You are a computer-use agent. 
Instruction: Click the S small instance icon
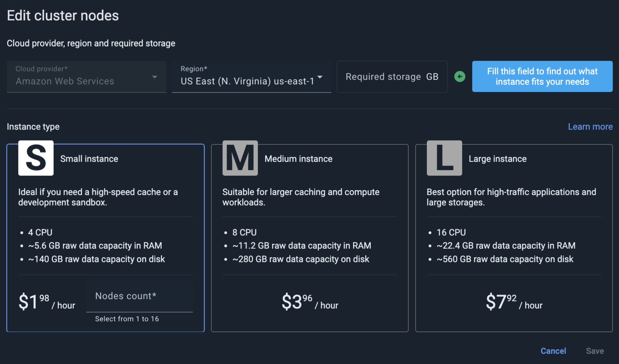point(36,158)
